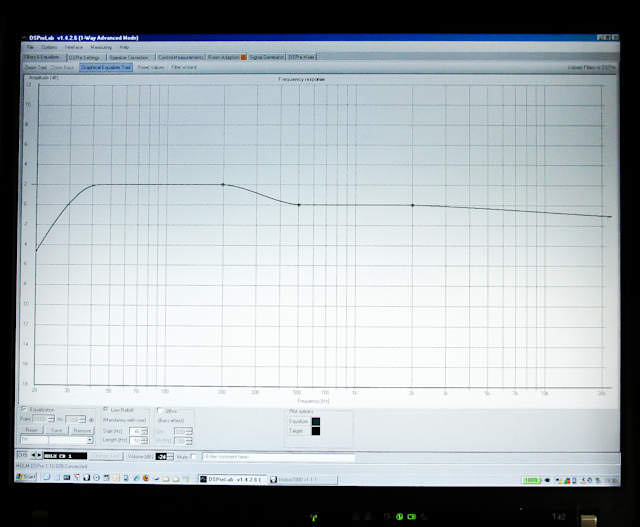
Task: Select the Graphical Equalizer Tool
Action: click(x=106, y=67)
